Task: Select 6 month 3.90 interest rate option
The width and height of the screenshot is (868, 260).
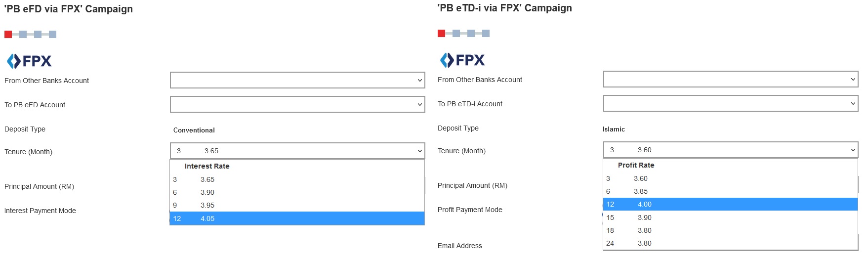Action: (297, 192)
